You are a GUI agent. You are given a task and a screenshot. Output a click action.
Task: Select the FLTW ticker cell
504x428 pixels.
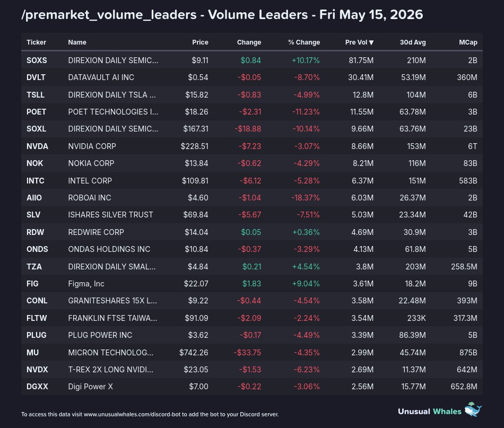point(37,318)
